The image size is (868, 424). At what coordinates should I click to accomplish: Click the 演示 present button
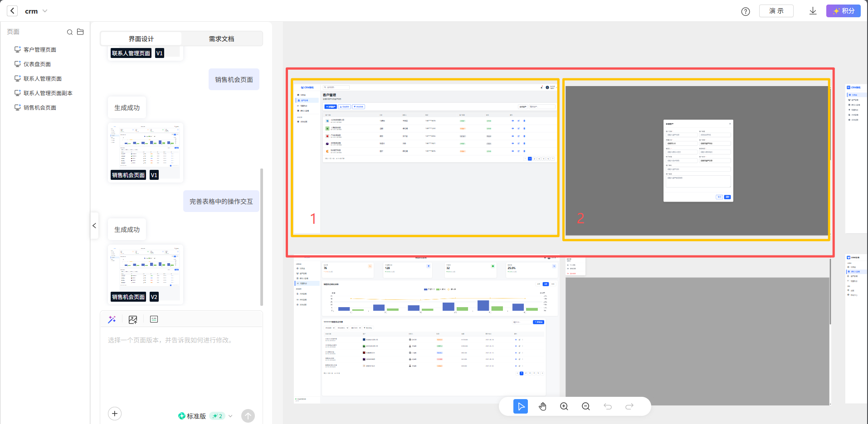tap(776, 11)
